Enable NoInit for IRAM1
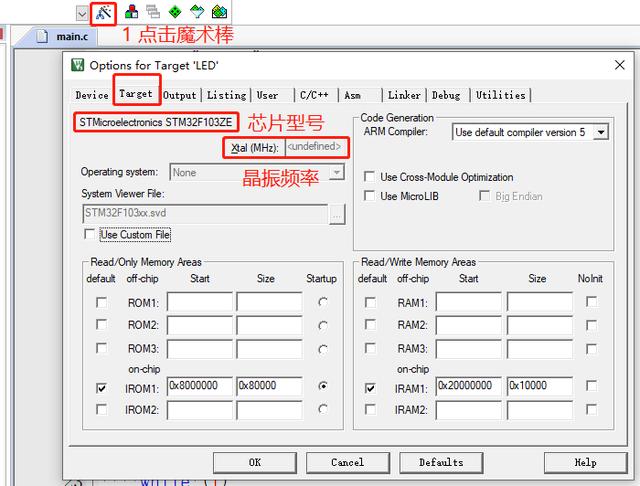The image size is (640, 486). (591, 386)
